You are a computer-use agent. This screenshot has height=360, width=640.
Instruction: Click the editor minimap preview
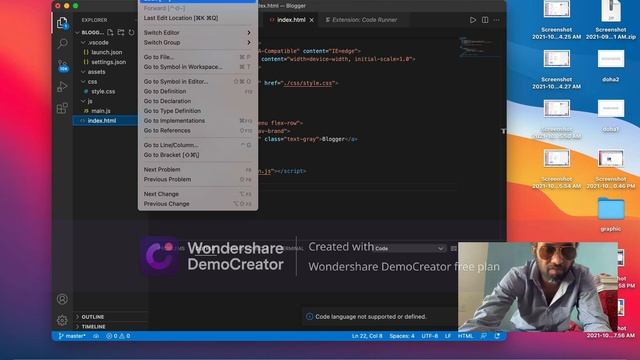coord(478,47)
